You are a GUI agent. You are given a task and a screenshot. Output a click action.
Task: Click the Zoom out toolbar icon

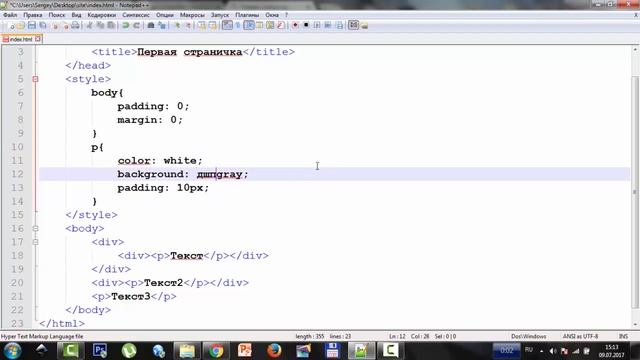(x=188, y=25)
